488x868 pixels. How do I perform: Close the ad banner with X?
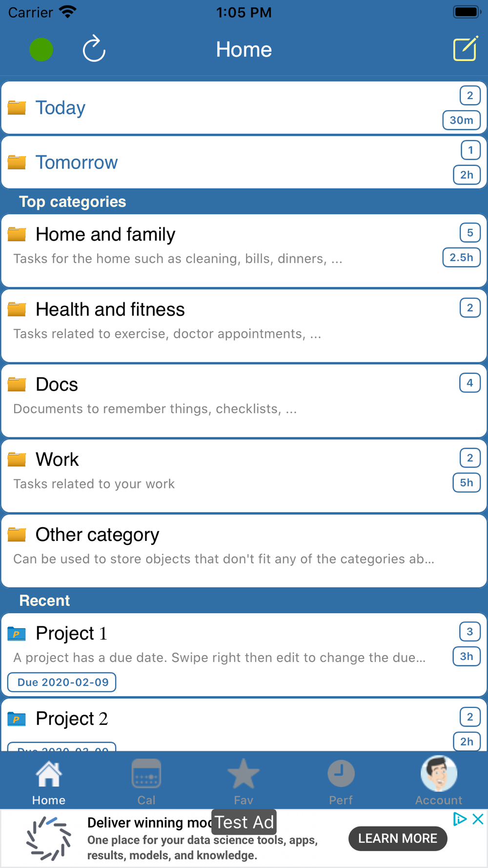pos(478,819)
